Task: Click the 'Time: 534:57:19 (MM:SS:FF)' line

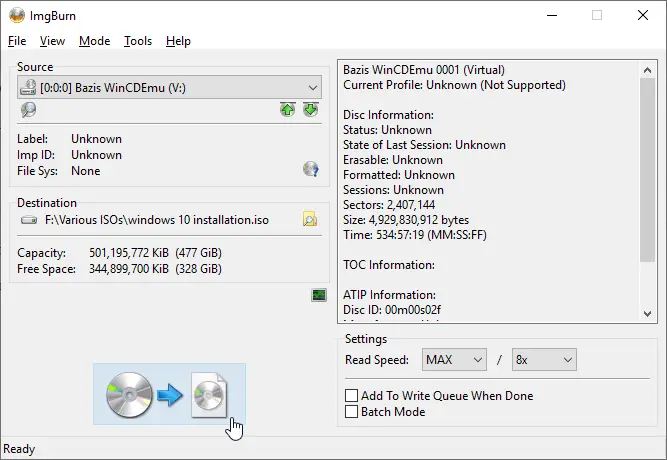Action: click(415, 235)
